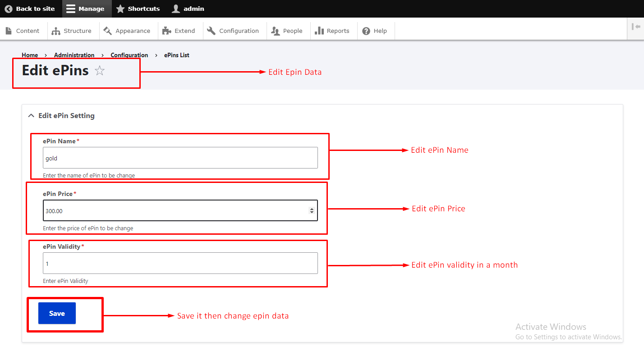Add page to shortcuts with star icon
The height and width of the screenshot is (360, 644).
pyautogui.click(x=100, y=71)
